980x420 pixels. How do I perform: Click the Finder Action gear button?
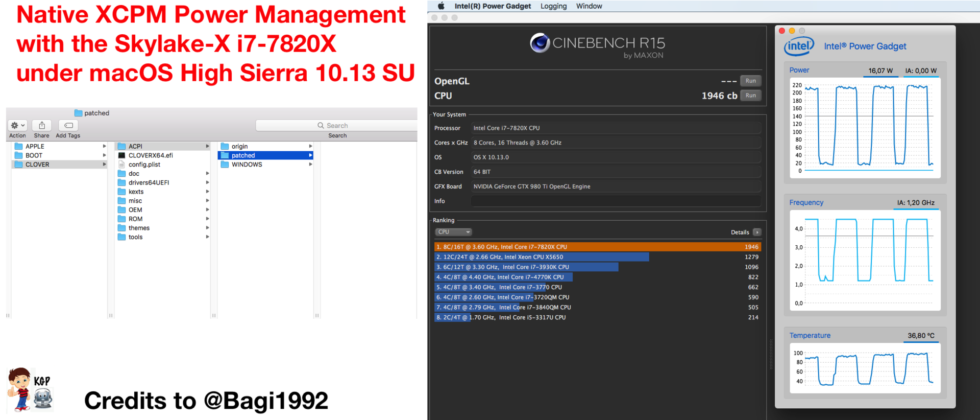click(17, 125)
